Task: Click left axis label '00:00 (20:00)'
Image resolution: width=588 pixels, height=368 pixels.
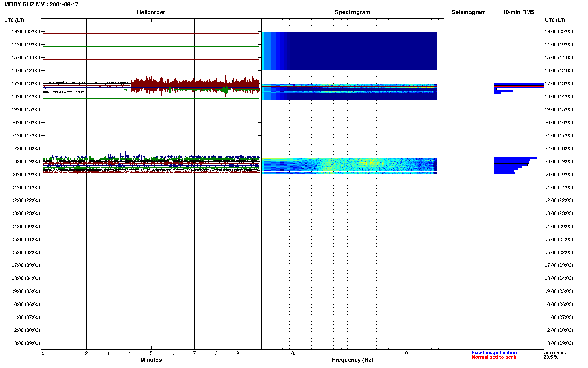Action: pos(26,174)
